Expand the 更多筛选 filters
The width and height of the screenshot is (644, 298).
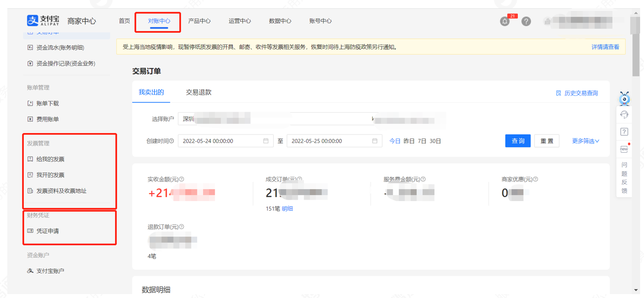[x=586, y=141]
